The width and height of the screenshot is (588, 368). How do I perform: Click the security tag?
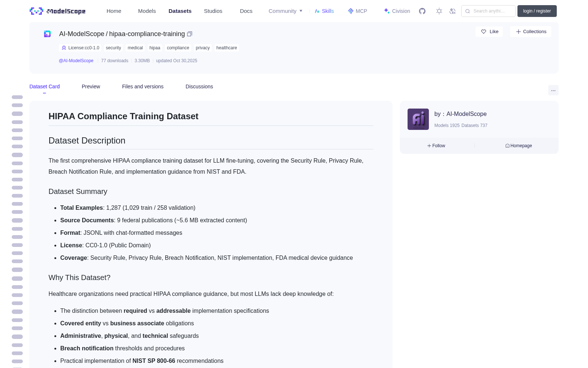[113, 48]
